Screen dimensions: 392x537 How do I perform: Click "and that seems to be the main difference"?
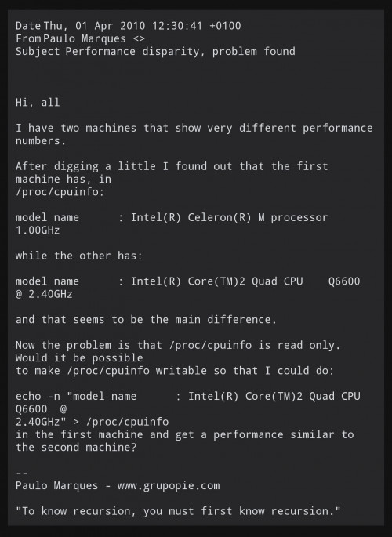[x=146, y=320]
